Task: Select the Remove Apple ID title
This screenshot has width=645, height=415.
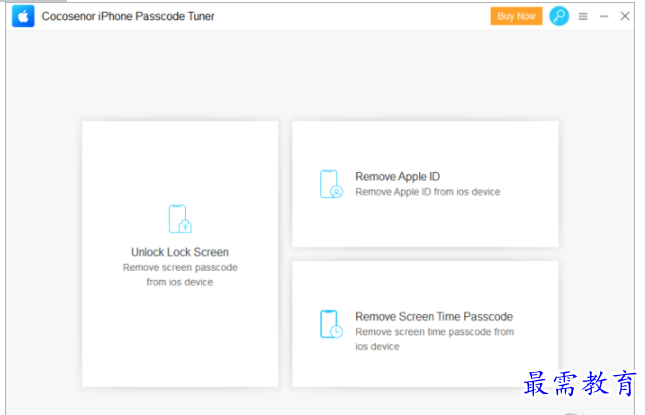Action: click(x=397, y=176)
